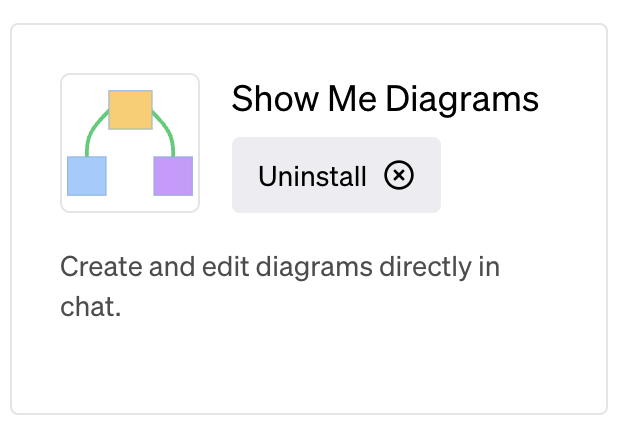Click the word directly in the description
This screenshot has width=628, height=432.
click(425, 268)
